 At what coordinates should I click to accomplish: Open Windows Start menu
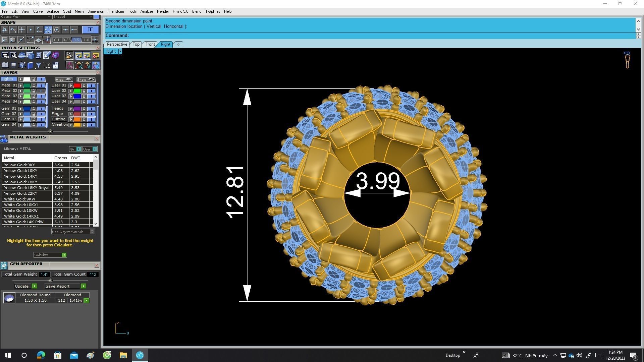click(x=8, y=355)
